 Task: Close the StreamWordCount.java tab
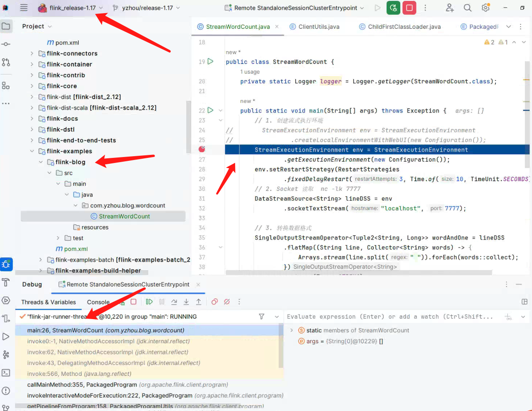(277, 27)
